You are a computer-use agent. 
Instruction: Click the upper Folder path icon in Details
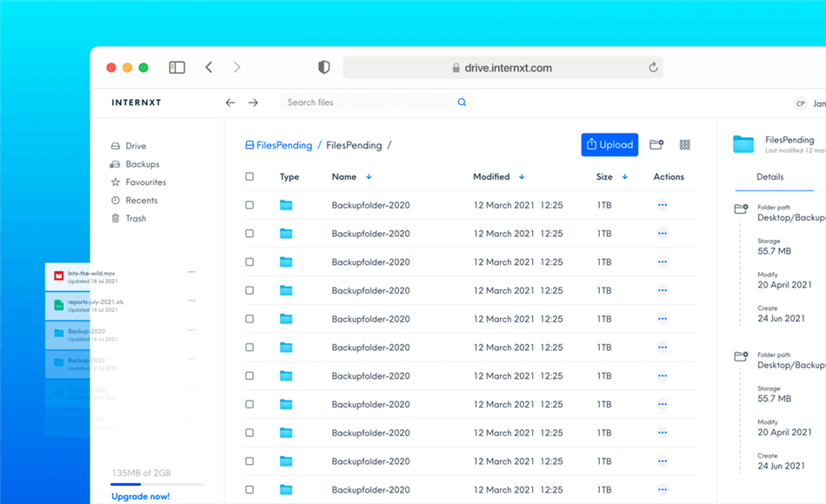[x=741, y=209]
